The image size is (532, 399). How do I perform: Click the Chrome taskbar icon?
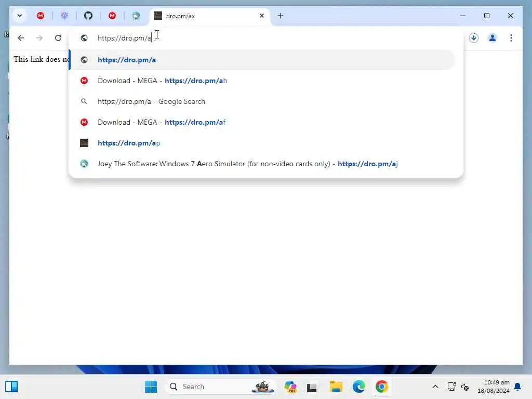coord(381,387)
